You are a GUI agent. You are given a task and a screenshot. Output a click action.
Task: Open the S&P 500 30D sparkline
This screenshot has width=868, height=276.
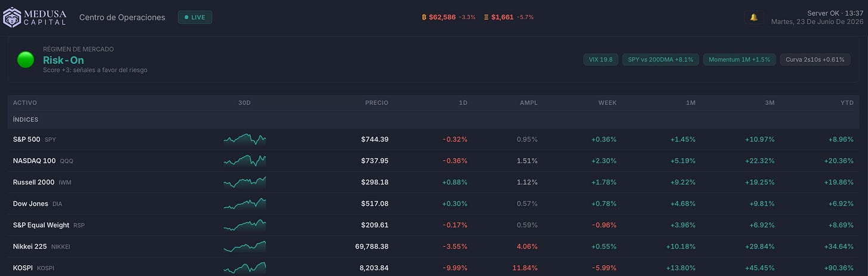click(x=245, y=139)
